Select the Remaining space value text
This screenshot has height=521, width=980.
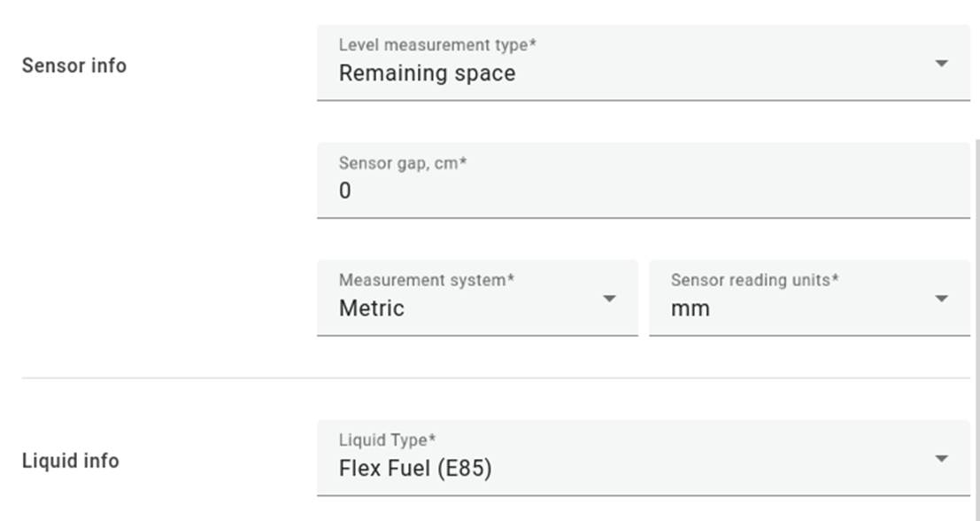pos(427,74)
